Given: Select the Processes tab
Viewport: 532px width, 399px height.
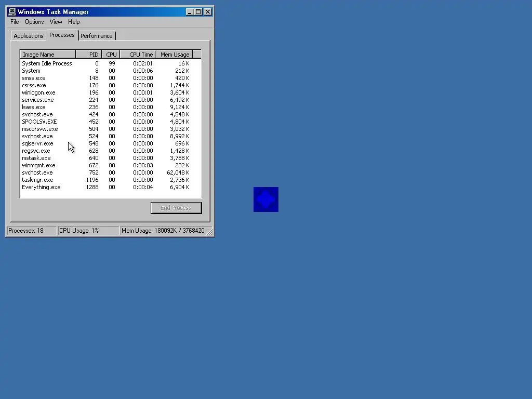Looking at the screenshot, I should [62, 35].
